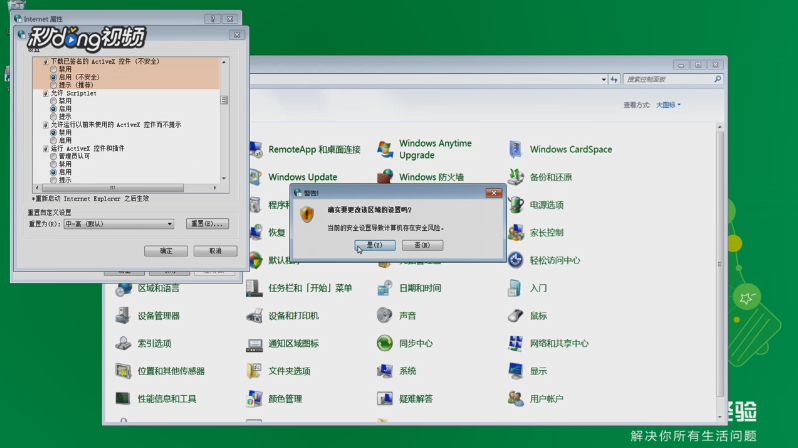This screenshot has width=798, height=448.
Task: Select 启用 (不安全) for signed ActiveX download
Action: tap(53, 77)
